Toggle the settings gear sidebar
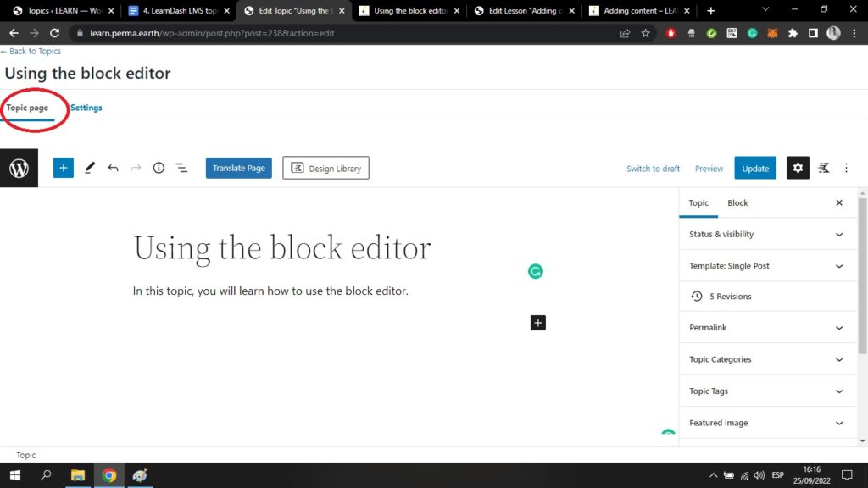This screenshot has width=868, height=488. click(798, 168)
